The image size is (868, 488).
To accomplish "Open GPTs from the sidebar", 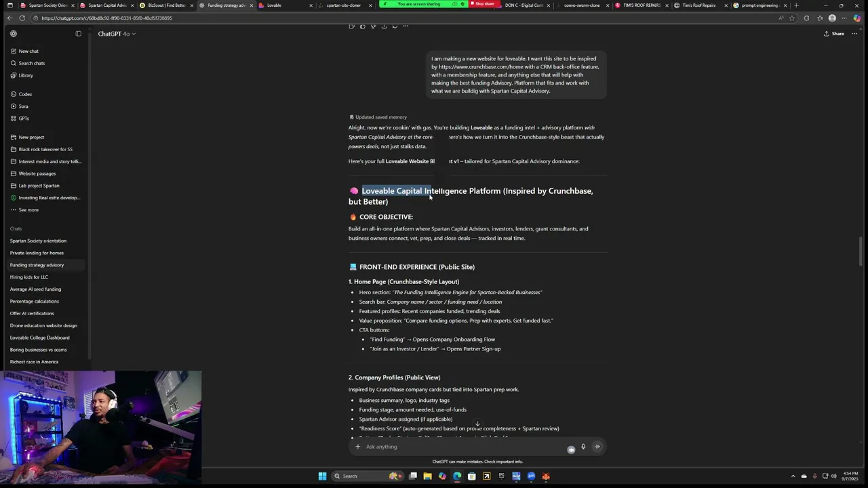I will coord(20,119).
